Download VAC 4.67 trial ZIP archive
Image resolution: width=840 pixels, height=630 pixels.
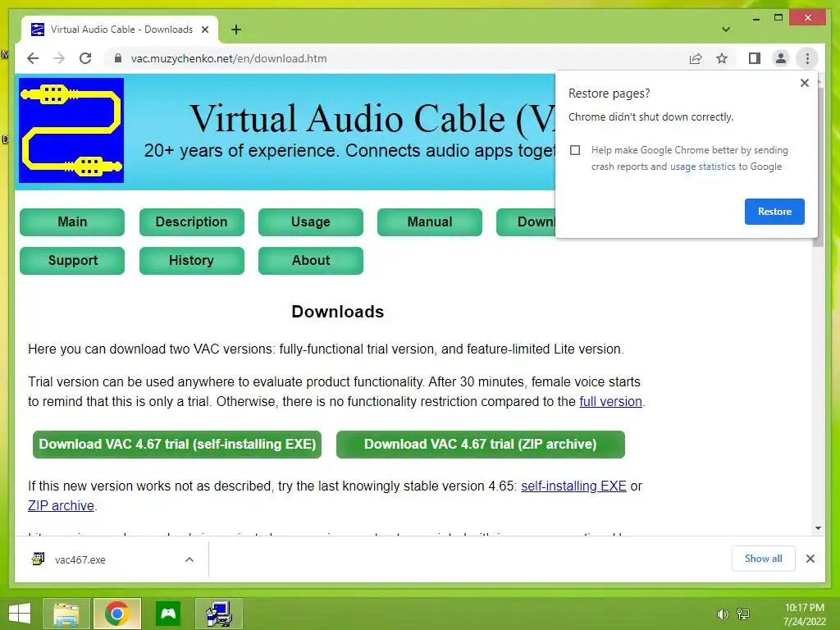click(481, 444)
